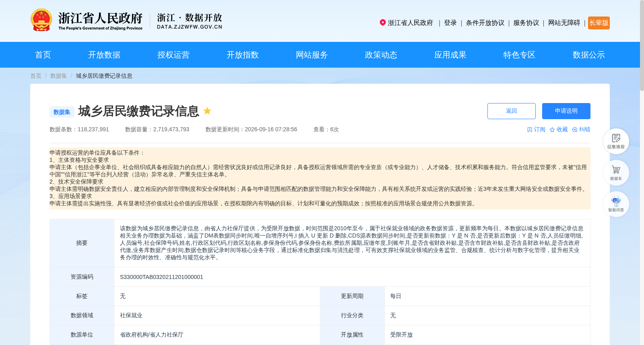
Task: Switch to 长辈版 mode
Action: tap(599, 23)
